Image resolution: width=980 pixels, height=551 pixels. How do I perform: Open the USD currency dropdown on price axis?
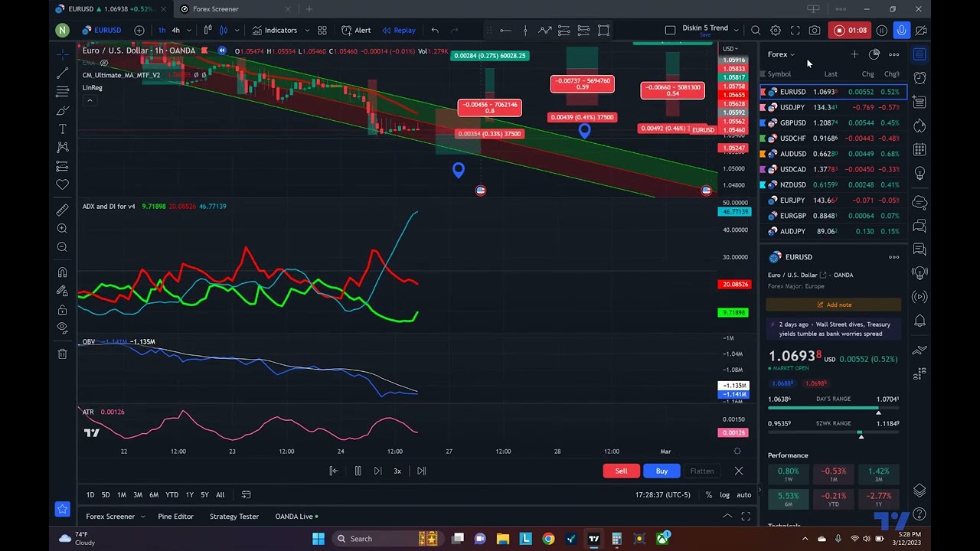click(x=731, y=49)
